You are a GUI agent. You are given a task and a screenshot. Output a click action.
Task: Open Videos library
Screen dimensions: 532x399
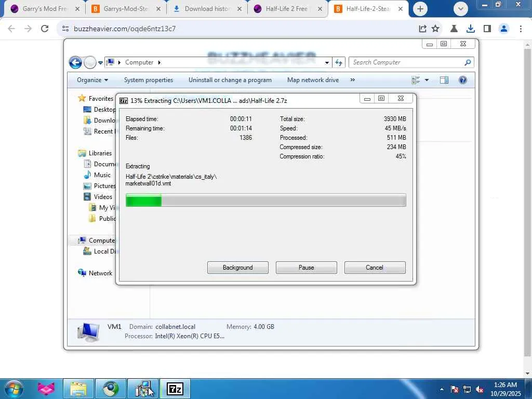[98, 196]
